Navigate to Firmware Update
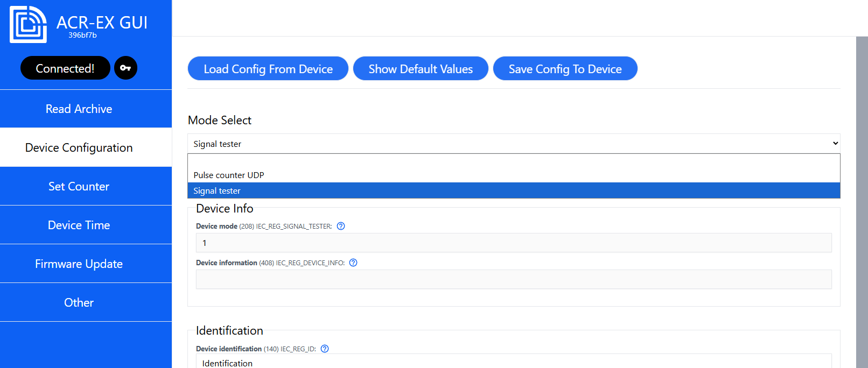The height and width of the screenshot is (368, 868). 79,264
